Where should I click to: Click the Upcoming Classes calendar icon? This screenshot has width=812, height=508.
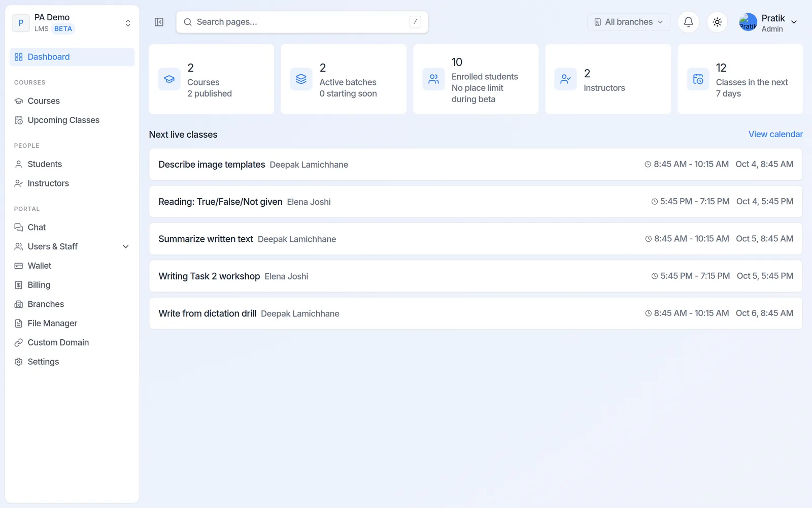[x=19, y=120]
